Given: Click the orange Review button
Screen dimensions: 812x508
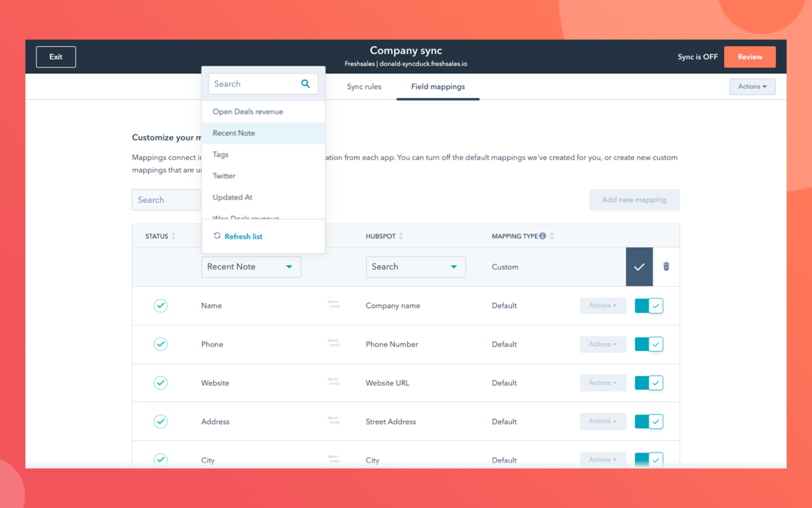Looking at the screenshot, I should click(749, 57).
